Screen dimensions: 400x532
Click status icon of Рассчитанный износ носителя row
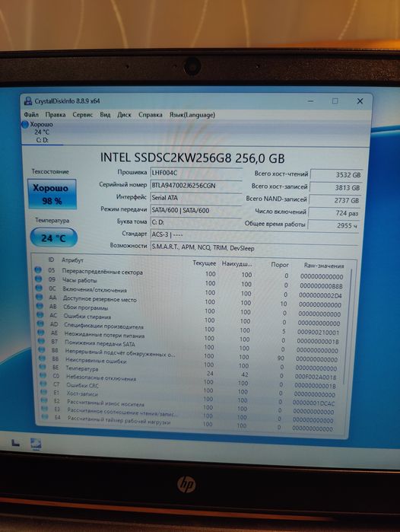pyautogui.click(x=44, y=400)
